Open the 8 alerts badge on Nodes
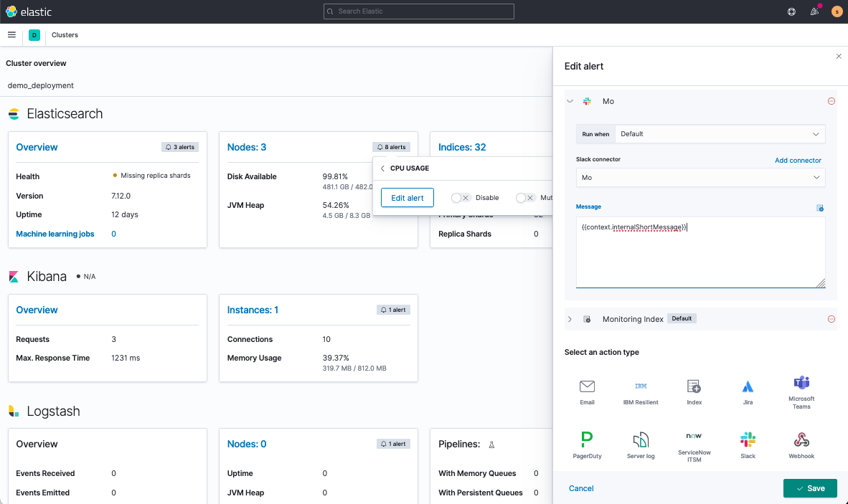 click(x=391, y=147)
